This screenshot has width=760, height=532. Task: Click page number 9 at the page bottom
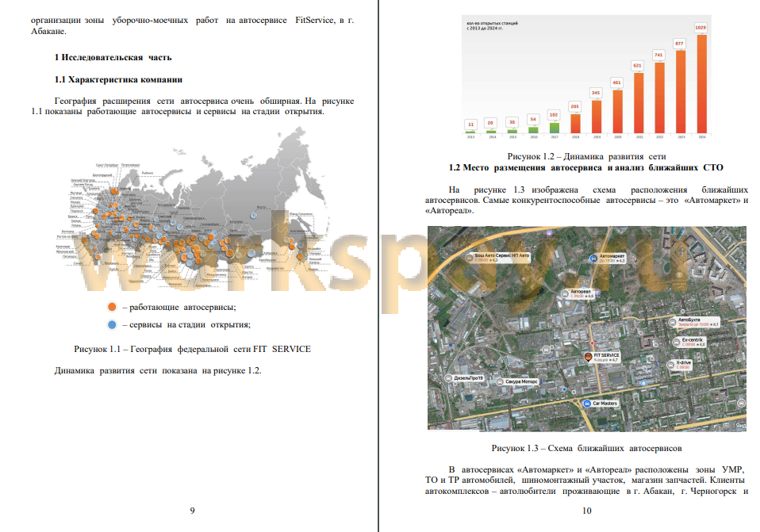(x=193, y=511)
